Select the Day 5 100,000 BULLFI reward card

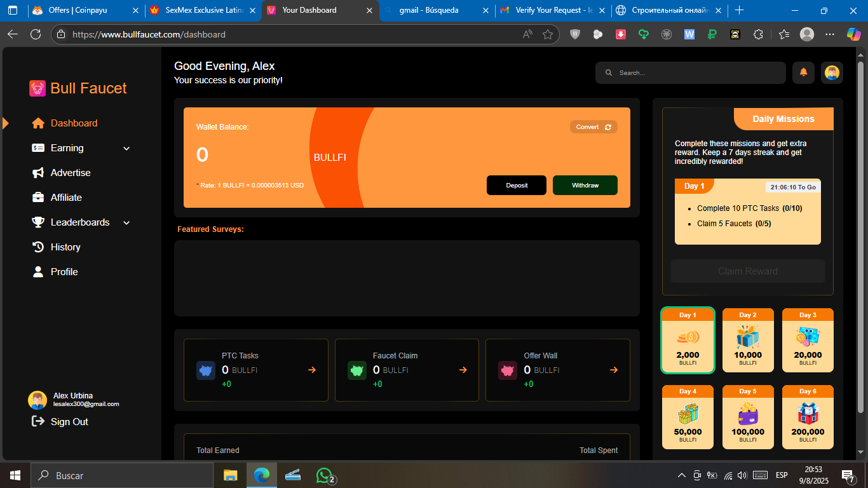pyautogui.click(x=748, y=417)
